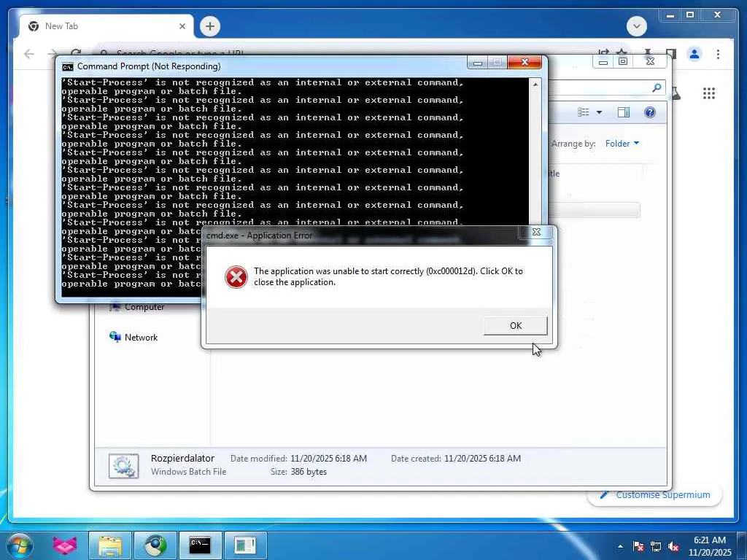Close the Command Prompt window
Viewport: 747px width, 560px height.
(525, 63)
